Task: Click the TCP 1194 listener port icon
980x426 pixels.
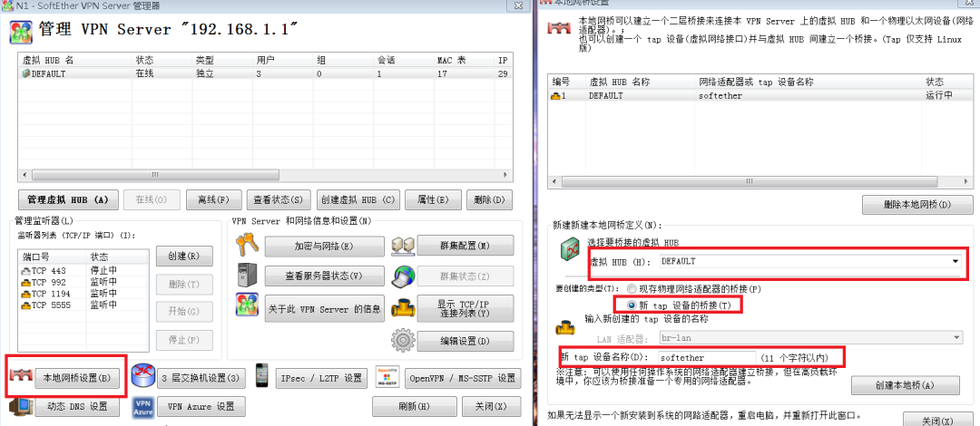Action: [x=26, y=294]
